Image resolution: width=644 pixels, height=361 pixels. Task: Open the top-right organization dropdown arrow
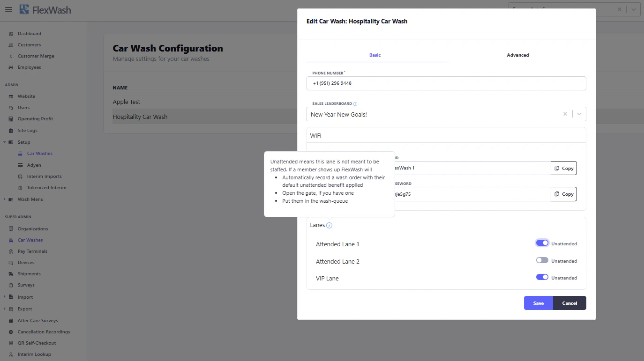633,9
